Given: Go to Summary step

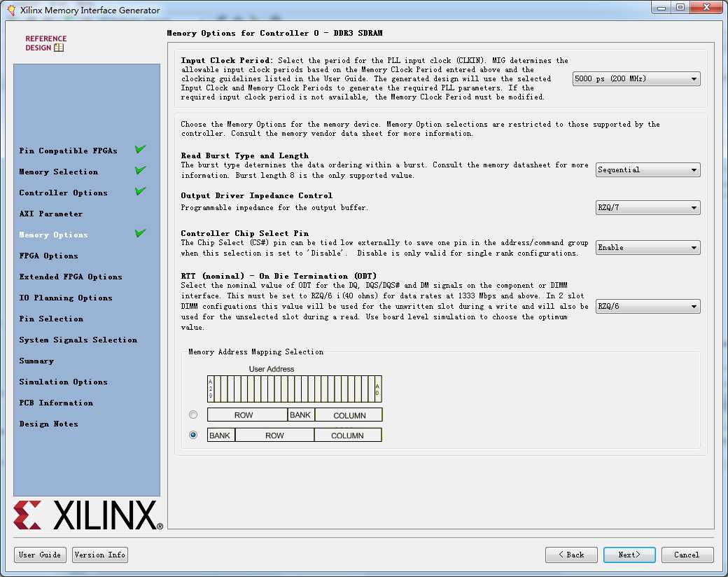Looking at the screenshot, I should coord(36,361).
